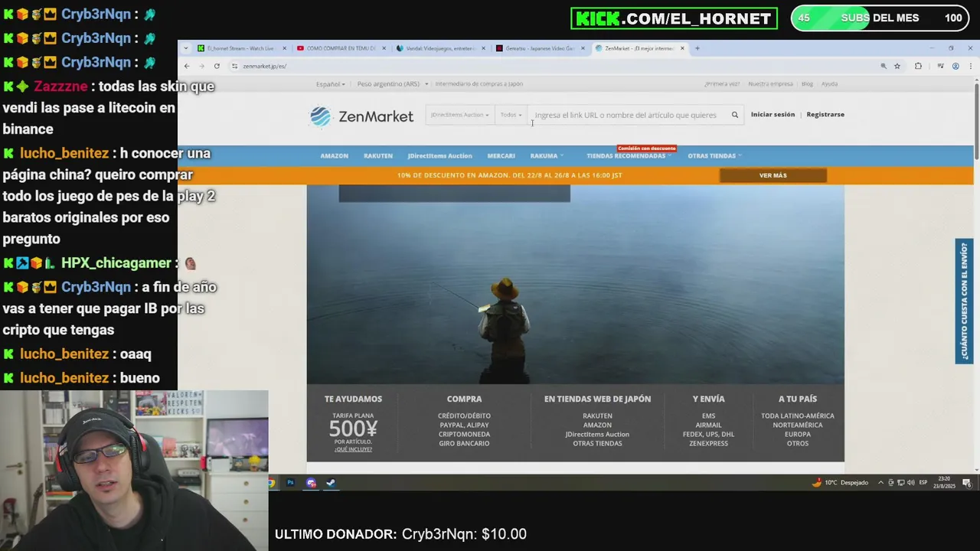Click the fisherman hero banner image
The width and height of the screenshot is (980, 551).
tap(576, 284)
